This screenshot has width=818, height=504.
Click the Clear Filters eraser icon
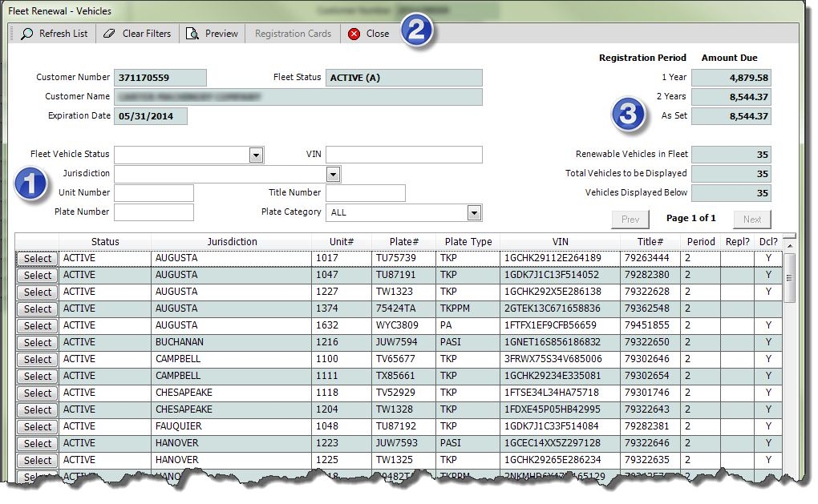pos(110,34)
